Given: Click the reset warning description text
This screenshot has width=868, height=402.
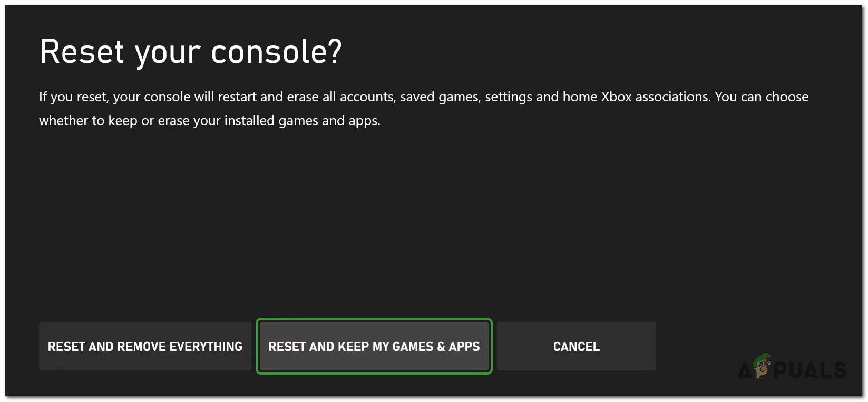Looking at the screenshot, I should (x=422, y=108).
